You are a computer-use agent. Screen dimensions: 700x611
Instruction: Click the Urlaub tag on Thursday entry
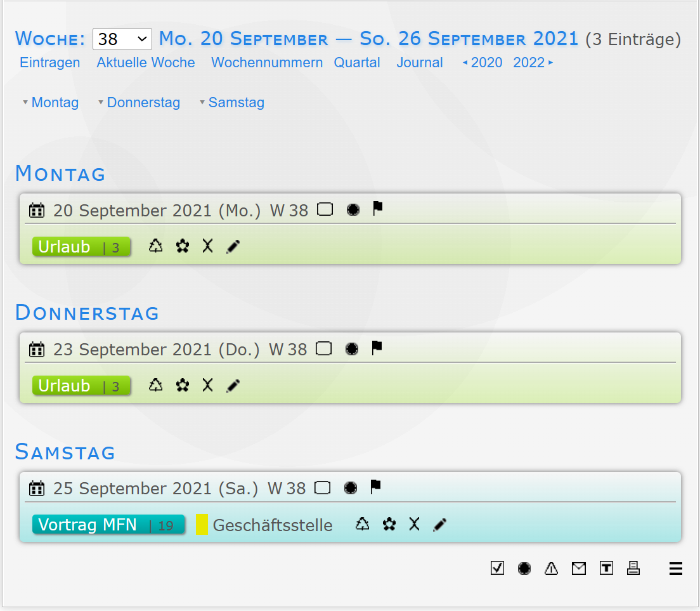(81, 386)
